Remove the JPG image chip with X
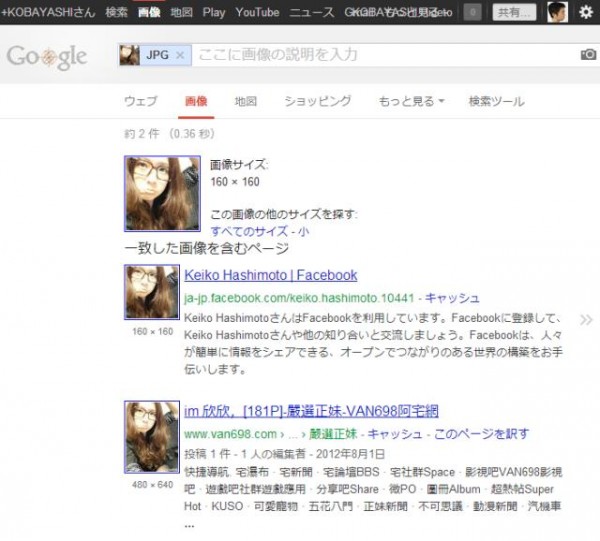The image size is (600, 541). coord(180,55)
